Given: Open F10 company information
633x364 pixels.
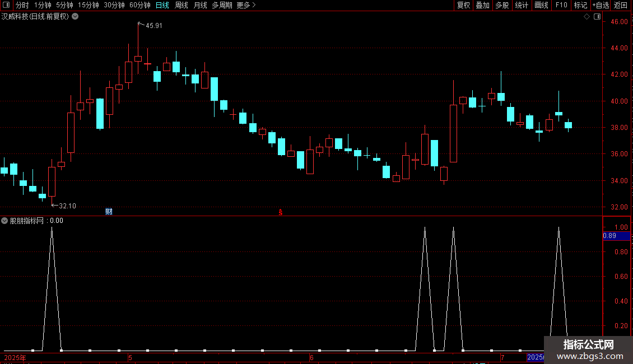Looking at the screenshot, I should pyautogui.click(x=561, y=5).
